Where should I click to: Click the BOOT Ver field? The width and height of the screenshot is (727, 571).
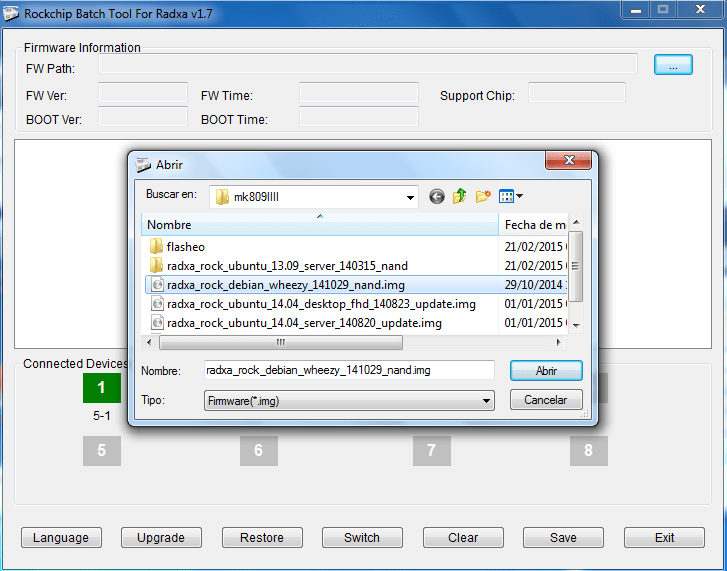coord(143,116)
